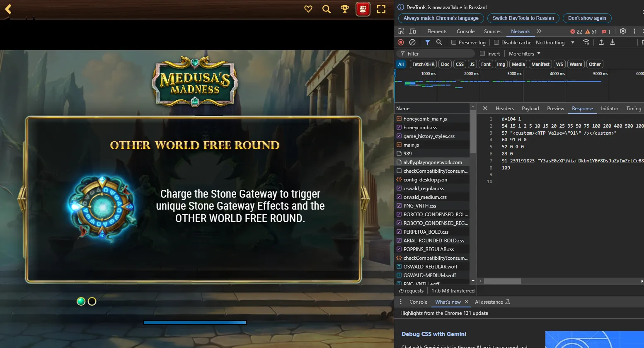Click Always match Chrome's language button

tap(441, 18)
